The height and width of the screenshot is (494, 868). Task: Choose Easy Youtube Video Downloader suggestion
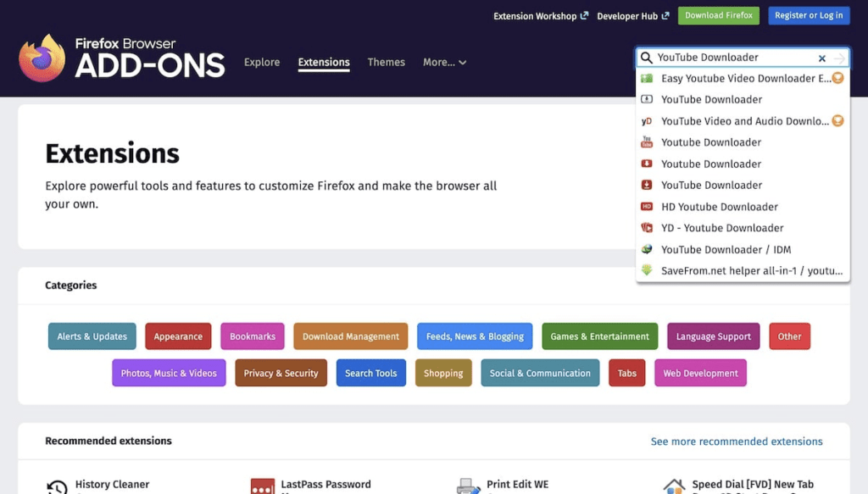(x=743, y=79)
